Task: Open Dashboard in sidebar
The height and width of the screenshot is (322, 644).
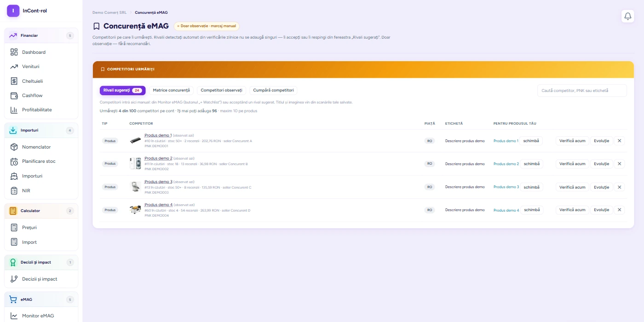Action: tap(41, 52)
